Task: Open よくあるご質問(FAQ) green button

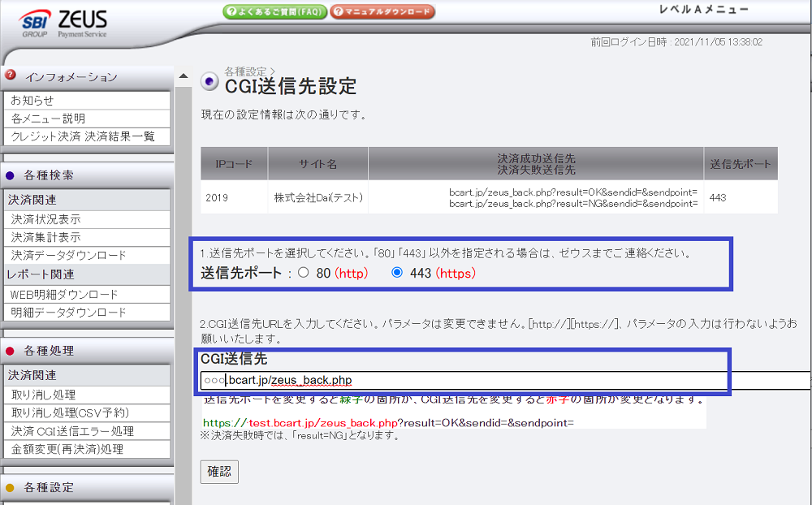Action: tap(275, 11)
